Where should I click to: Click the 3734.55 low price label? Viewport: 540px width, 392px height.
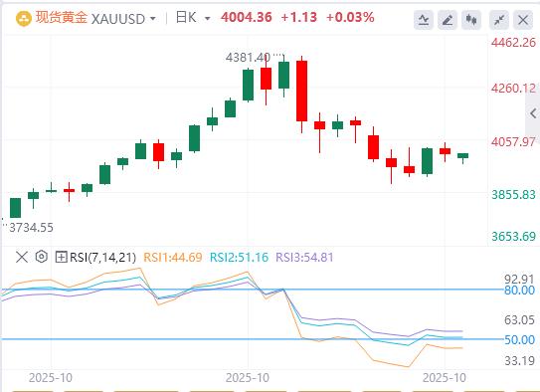pos(31,228)
